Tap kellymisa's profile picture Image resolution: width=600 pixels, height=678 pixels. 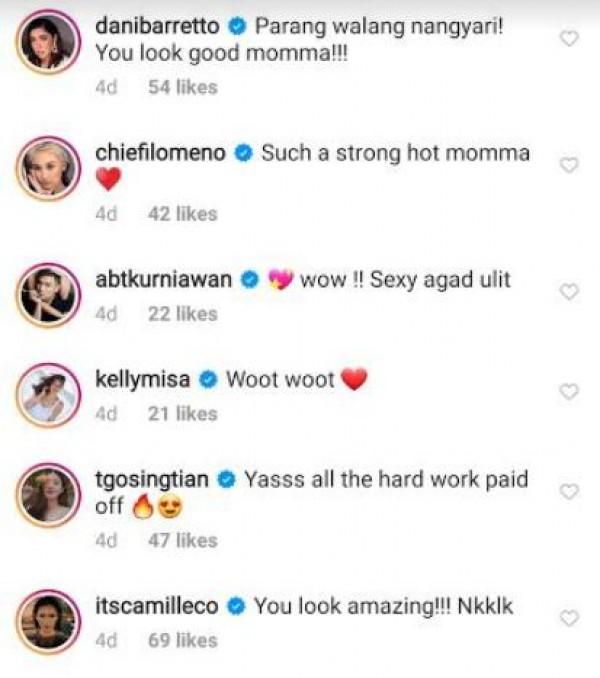47,396
